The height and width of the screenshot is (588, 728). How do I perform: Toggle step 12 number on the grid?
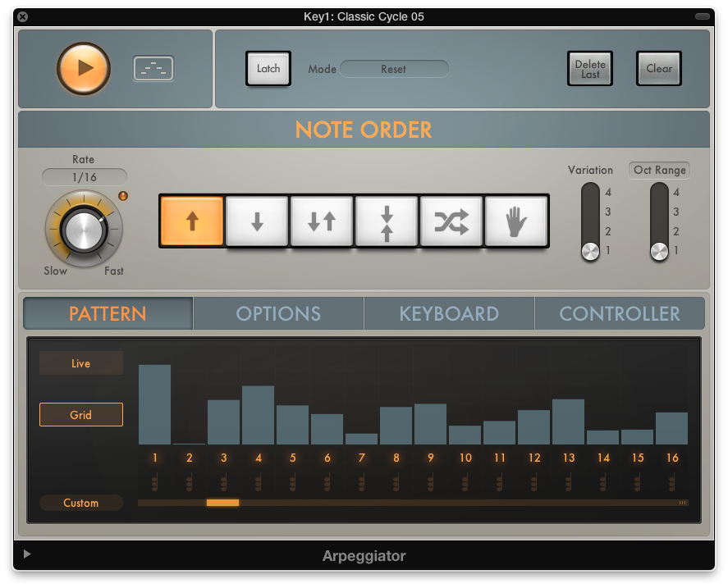(x=534, y=458)
